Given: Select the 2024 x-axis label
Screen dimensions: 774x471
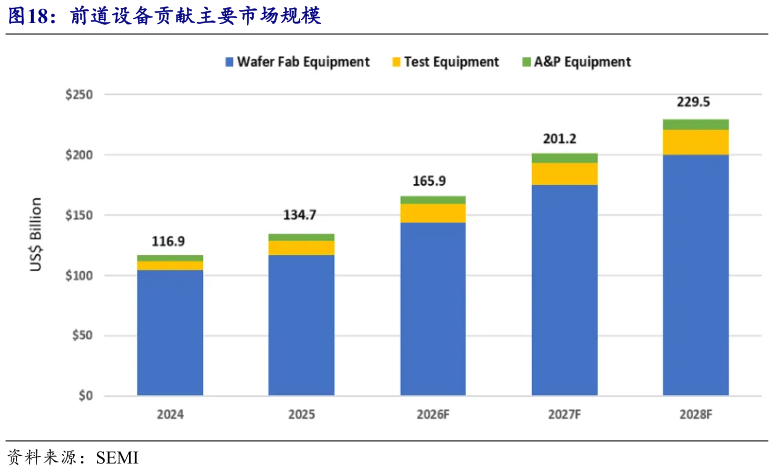Looking at the screenshot, I should pos(170,414).
